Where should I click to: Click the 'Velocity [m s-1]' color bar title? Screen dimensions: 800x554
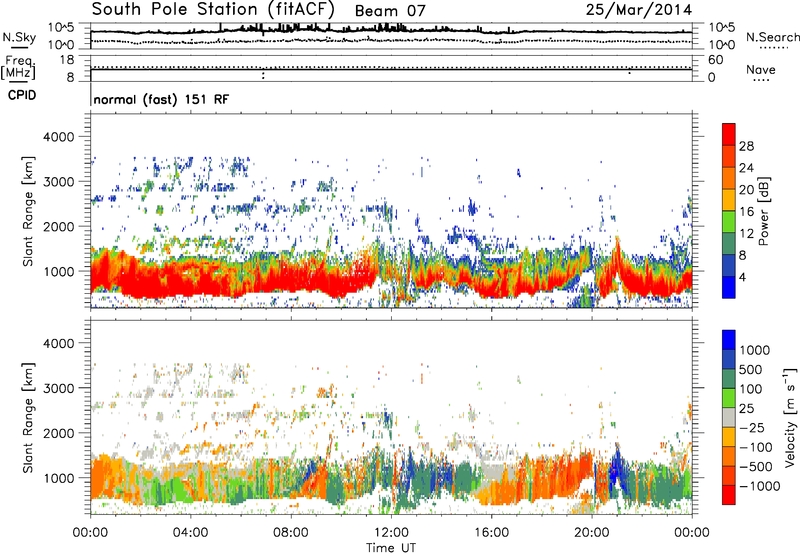[x=790, y=417]
